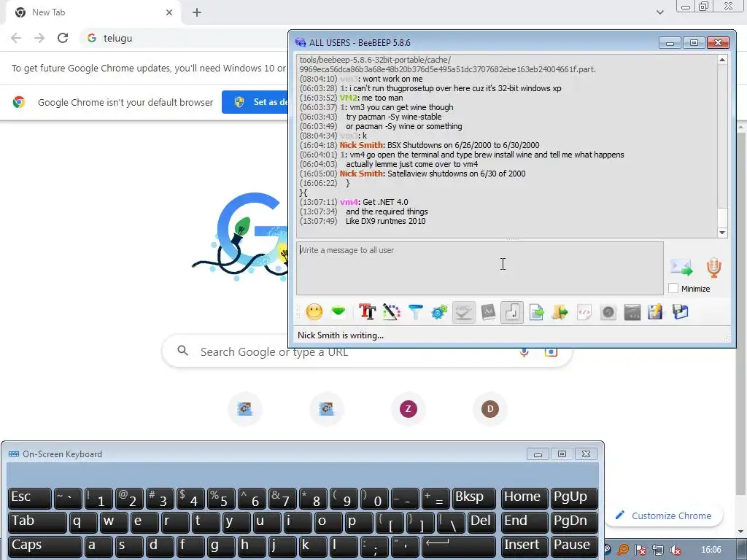This screenshot has height=560, width=747.
Task: Click the send file document icon
Action: pos(536,312)
